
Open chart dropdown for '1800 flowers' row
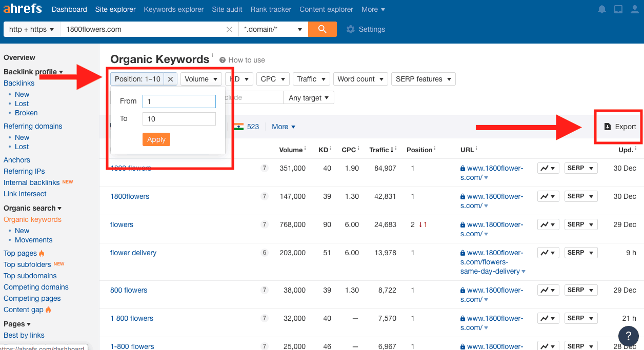point(548,168)
